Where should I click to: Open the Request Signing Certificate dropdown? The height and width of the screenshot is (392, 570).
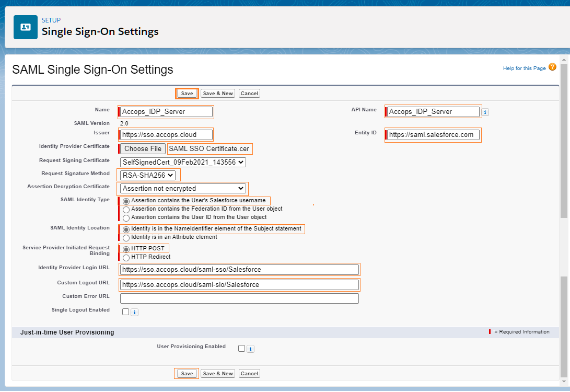182,163
